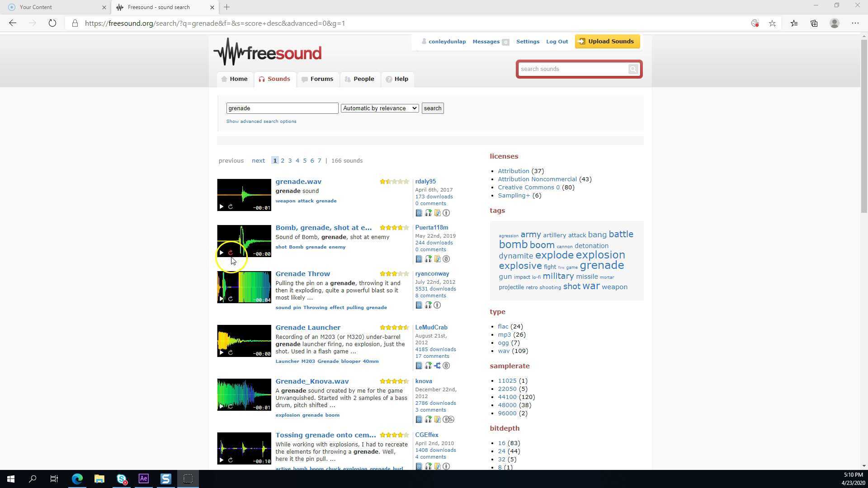The image size is (868, 488).
Task: Show advanced search options
Action: [261, 122]
